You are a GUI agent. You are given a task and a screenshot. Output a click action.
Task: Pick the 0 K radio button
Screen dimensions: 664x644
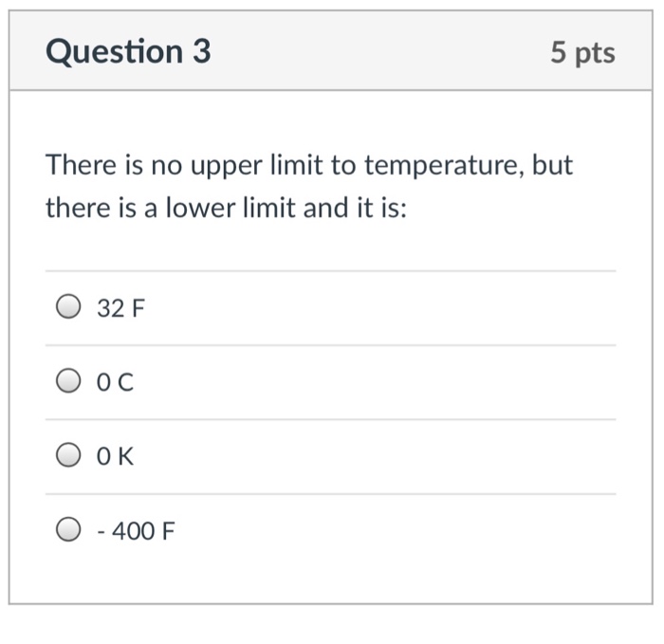pos(68,455)
